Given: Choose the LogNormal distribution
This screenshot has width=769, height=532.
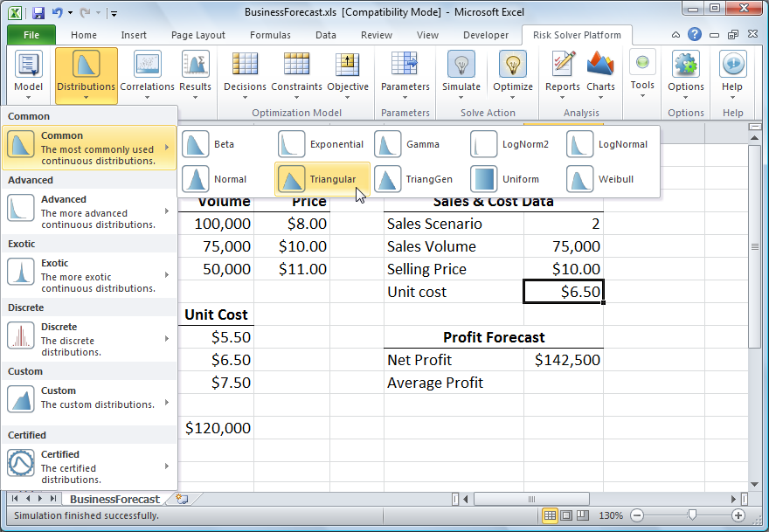Looking at the screenshot, I should click(610, 144).
